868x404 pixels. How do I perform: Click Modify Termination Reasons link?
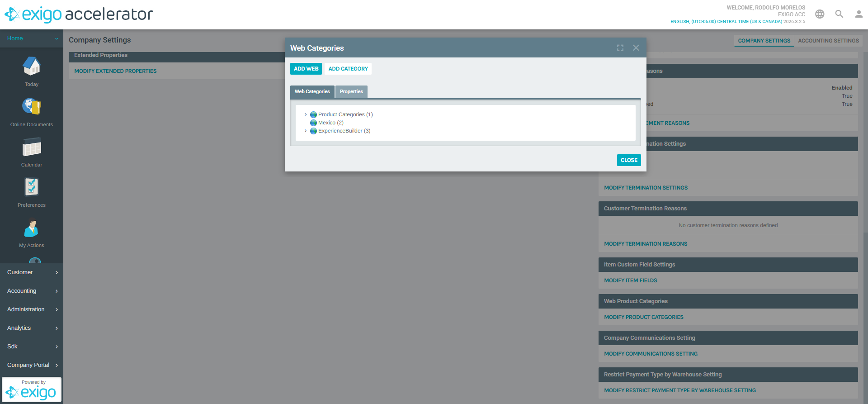(x=646, y=244)
